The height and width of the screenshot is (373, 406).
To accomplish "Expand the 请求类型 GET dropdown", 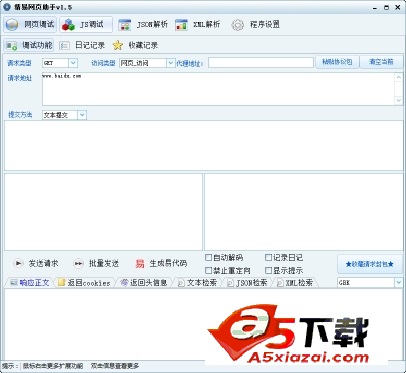I will (73, 63).
